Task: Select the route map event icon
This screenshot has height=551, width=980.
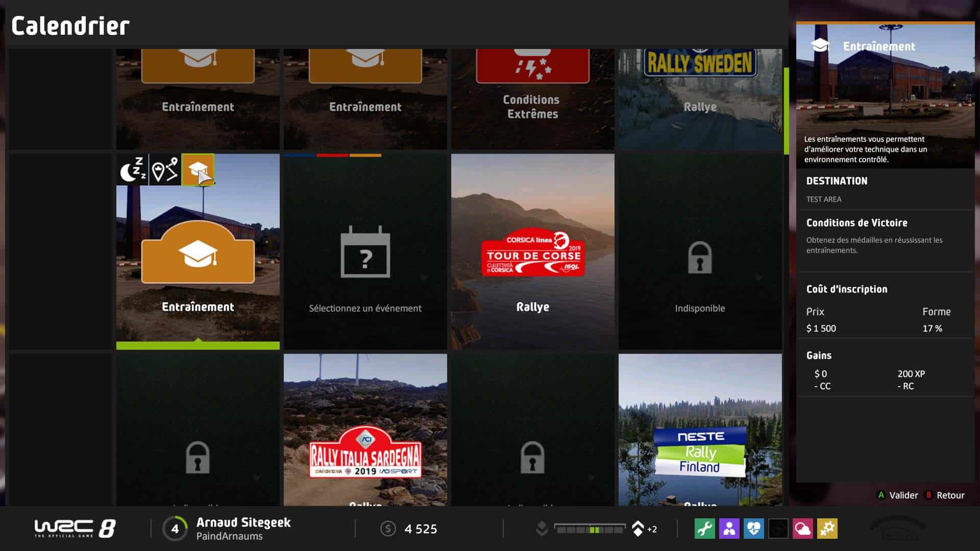Action: [165, 169]
